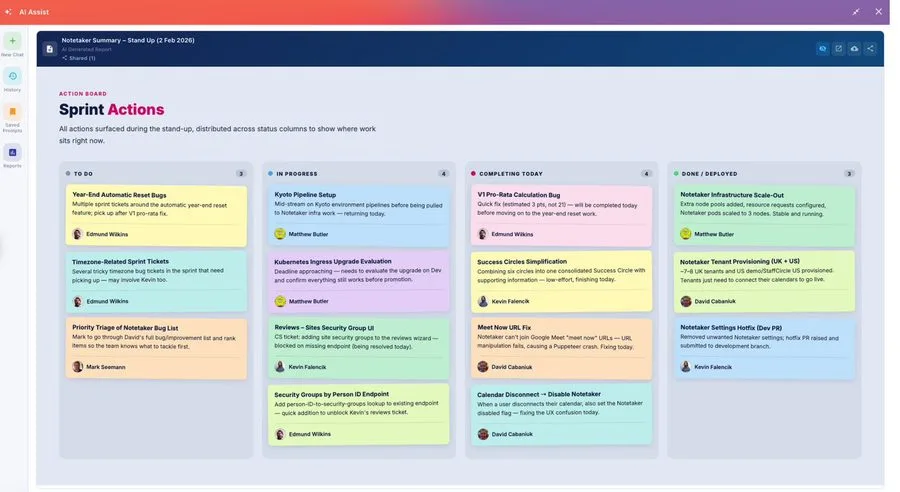Open the Kubernetes Ingress Upgrade Evaluation card

[359, 281]
